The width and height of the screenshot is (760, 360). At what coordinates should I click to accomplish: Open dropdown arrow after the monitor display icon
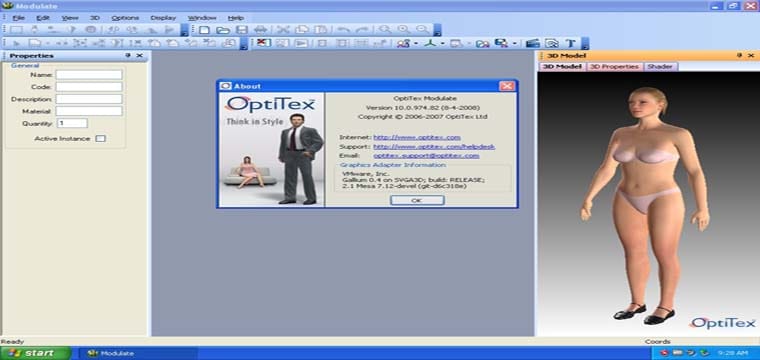(468, 44)
